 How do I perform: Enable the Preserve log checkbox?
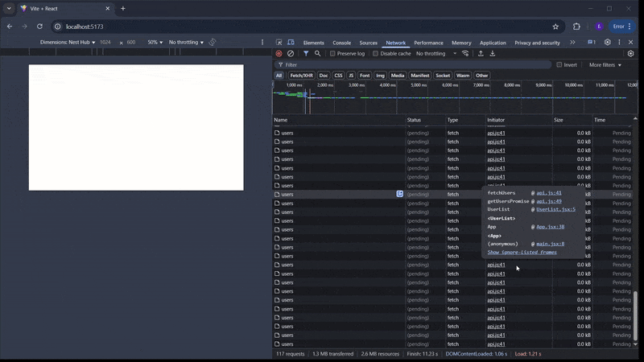tap(333, 54)
